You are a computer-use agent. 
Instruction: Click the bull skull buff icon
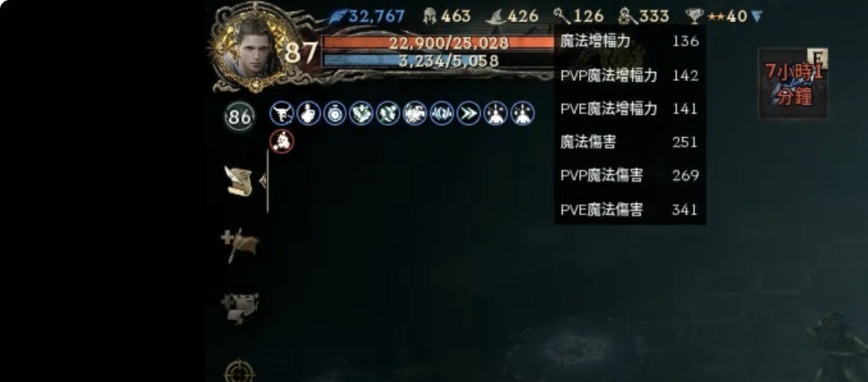[281, 113]
